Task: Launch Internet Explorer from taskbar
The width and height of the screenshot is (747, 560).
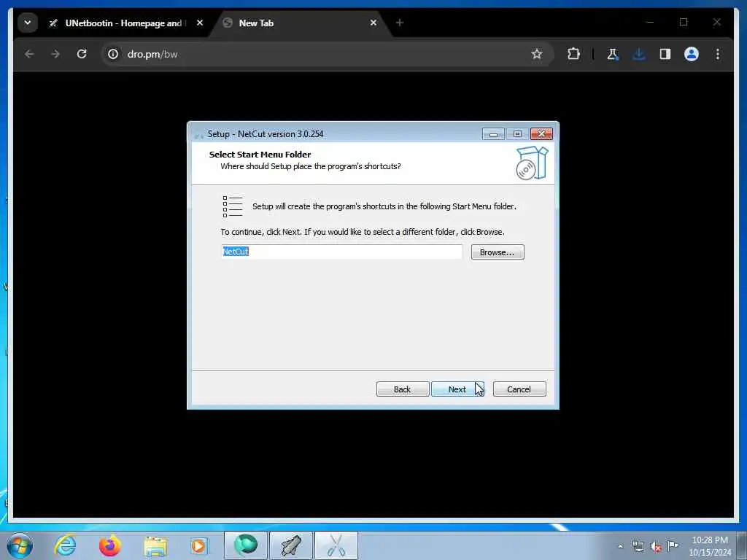Action: tap(65, 545)
